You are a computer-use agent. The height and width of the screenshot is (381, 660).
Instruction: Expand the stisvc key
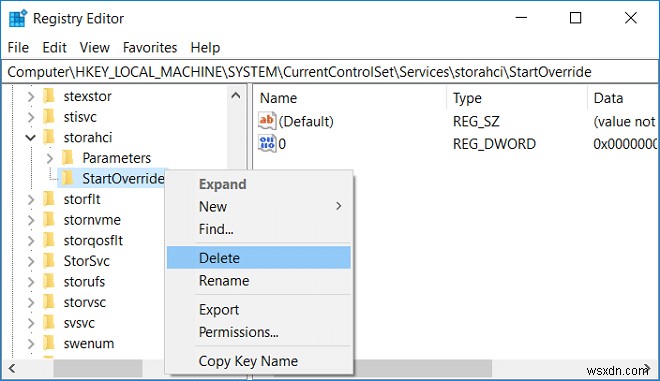pyautogui.click(x=31, y=117)
